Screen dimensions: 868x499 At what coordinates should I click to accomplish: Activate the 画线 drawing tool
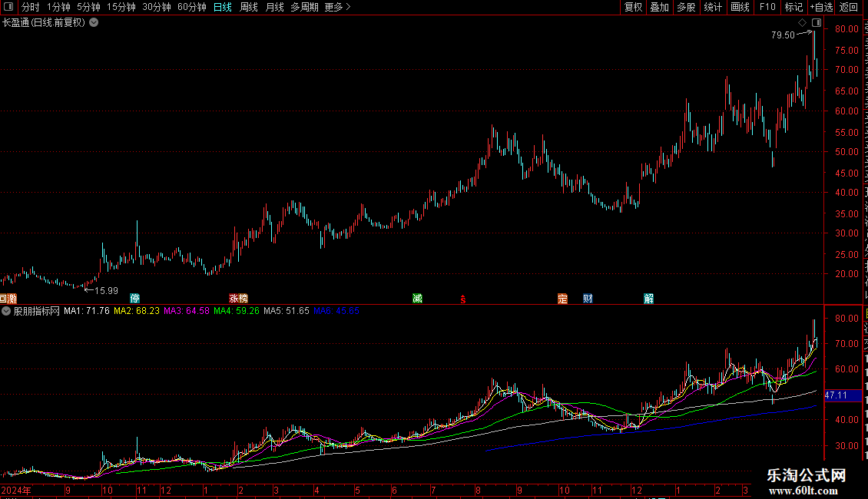(x=740, y=7)
